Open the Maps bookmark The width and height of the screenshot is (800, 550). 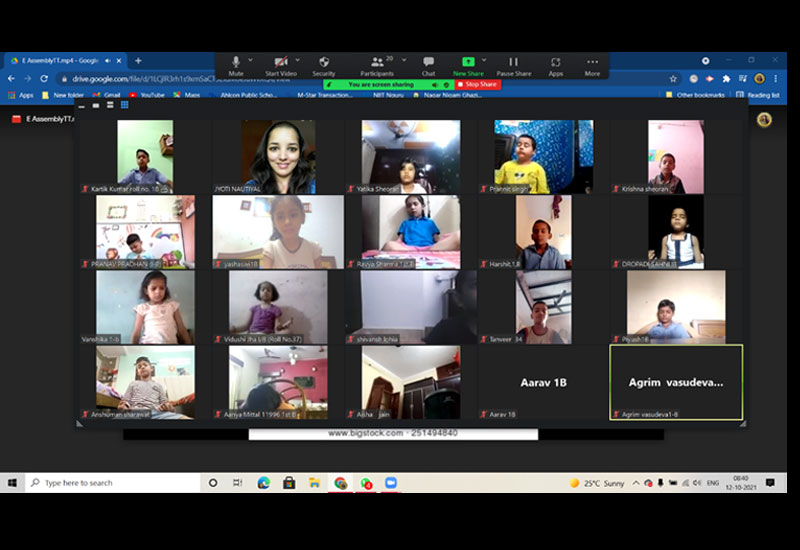click(x=187, y=95)
